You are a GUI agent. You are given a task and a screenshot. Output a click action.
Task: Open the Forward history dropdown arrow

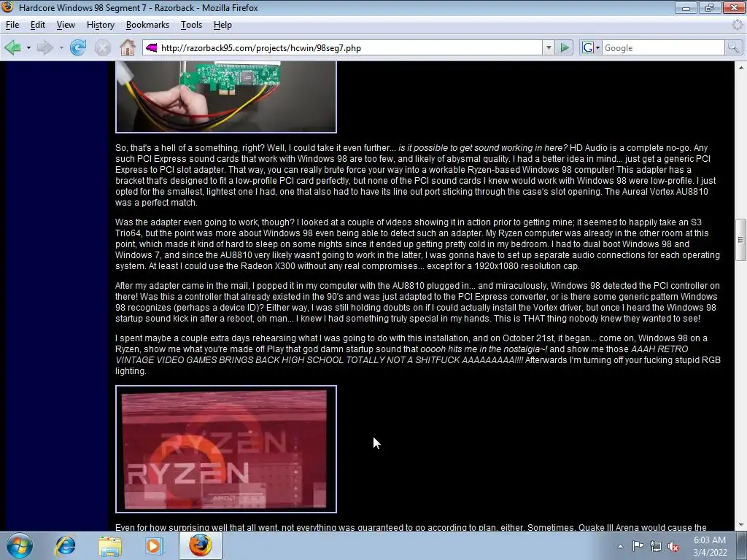pyautogui.click(x=61, y=47)
